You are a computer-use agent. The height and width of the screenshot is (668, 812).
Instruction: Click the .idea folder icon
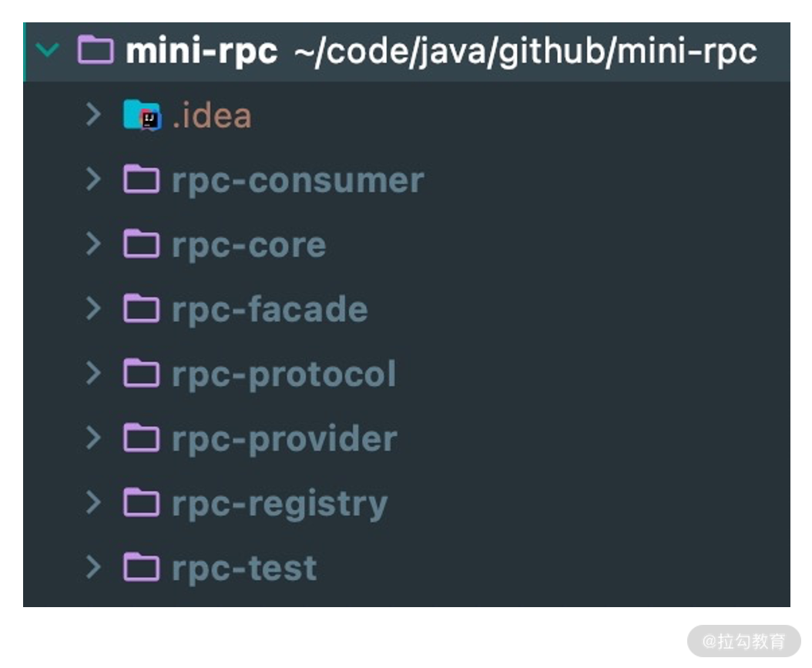click(x=141, y=116)
